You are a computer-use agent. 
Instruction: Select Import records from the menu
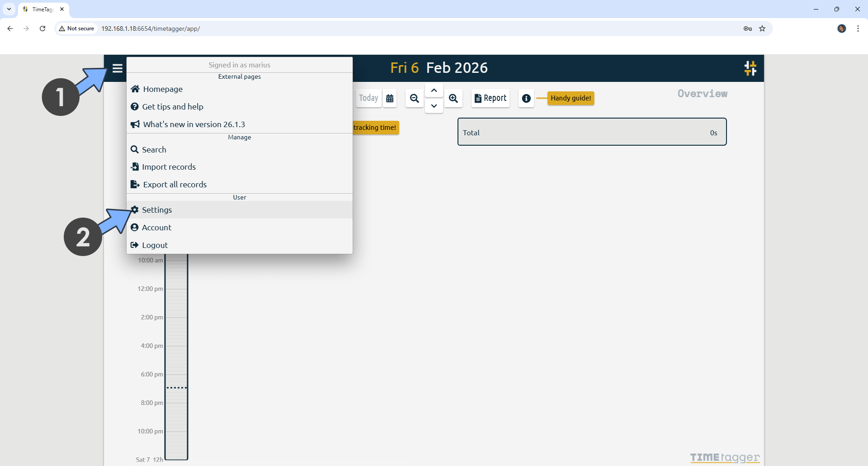pos(135,166)
